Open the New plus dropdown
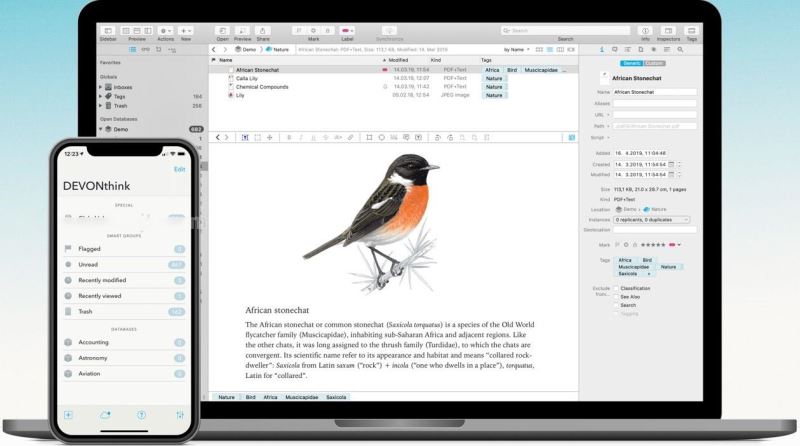The height and width of the screenshot is (446, 800). click(x=186, y=31)
